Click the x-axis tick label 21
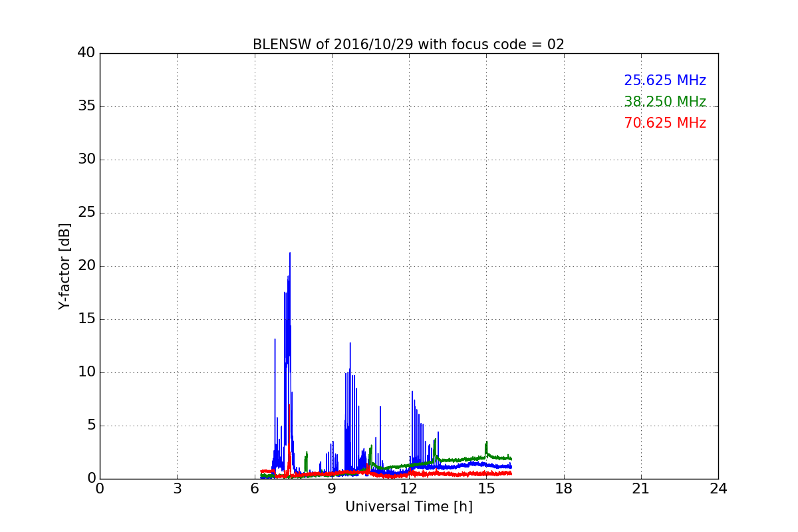Image resolution: width=798 pixels, height=532 pixels. click(x=641, y=489)
